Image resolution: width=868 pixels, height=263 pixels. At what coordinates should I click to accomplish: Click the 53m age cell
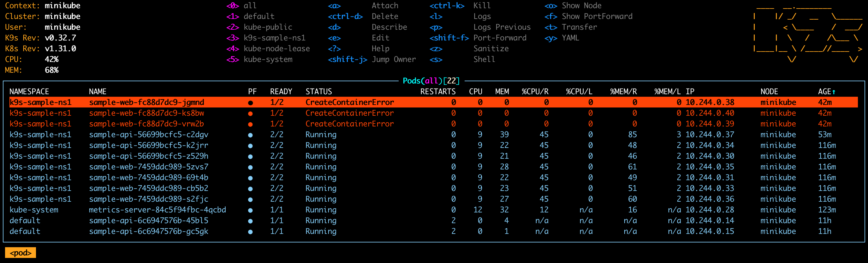point(824,135)
